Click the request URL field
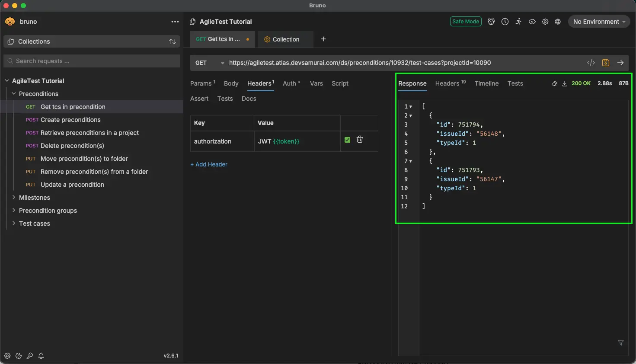Screen dimensions: 636x364 pos(404,63)
